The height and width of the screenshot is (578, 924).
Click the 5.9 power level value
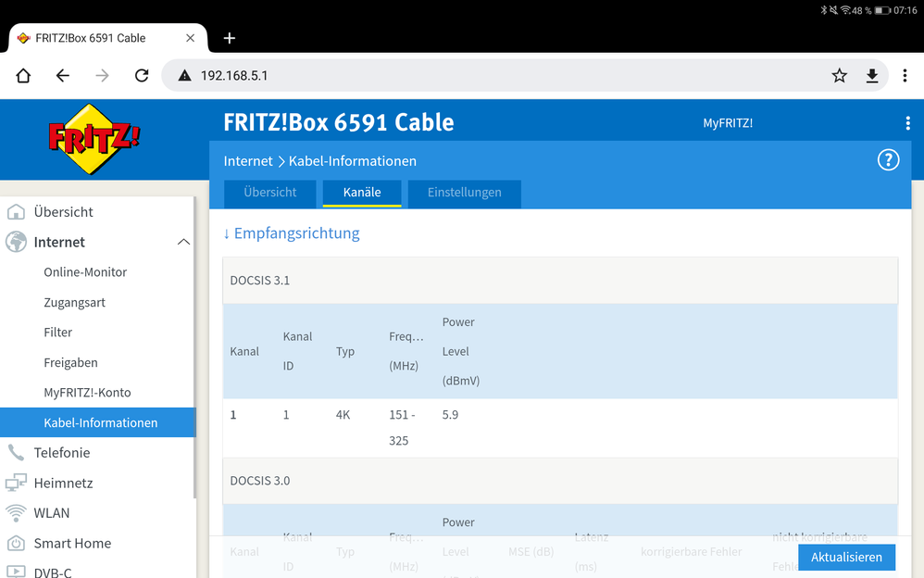(x=450, y=415)
